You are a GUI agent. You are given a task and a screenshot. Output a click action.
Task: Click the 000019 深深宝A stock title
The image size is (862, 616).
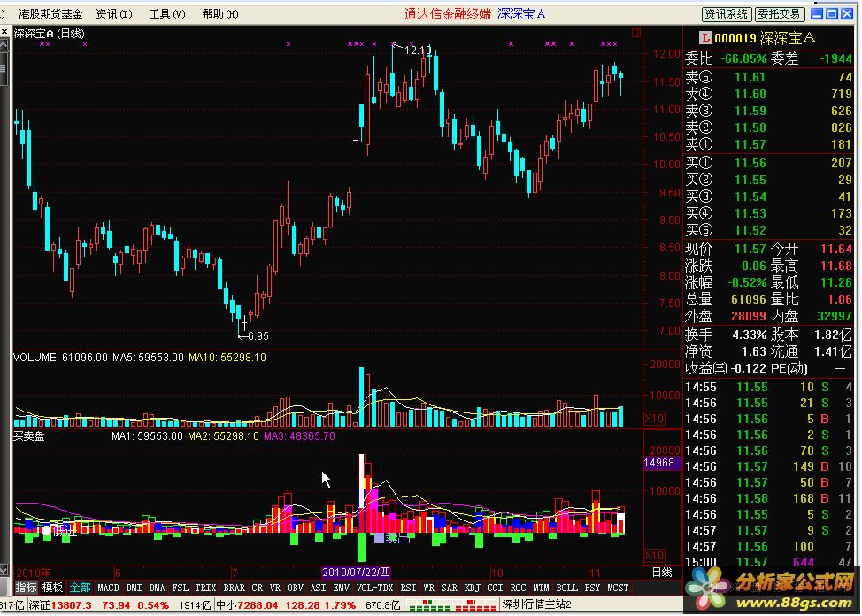[x=765, y=38]
